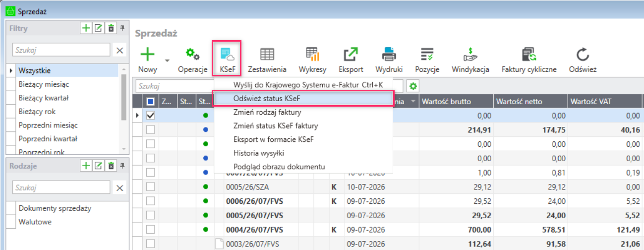Select Odśwież status KSeF menu entry

[303, 99]
